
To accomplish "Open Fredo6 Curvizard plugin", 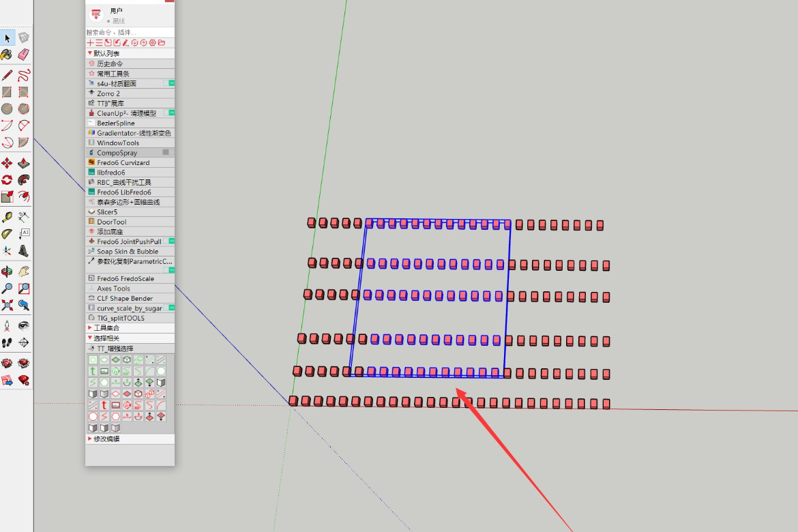I will coord(130,162).
